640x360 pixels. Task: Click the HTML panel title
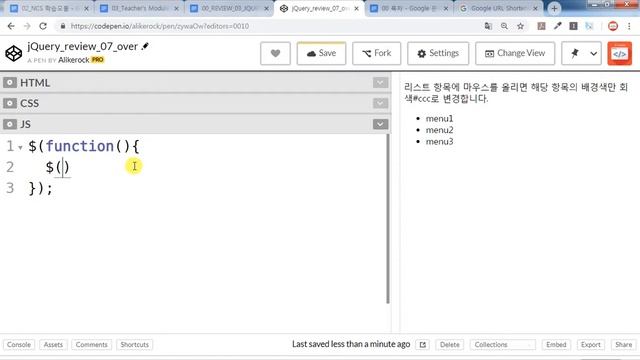(35, 83)
